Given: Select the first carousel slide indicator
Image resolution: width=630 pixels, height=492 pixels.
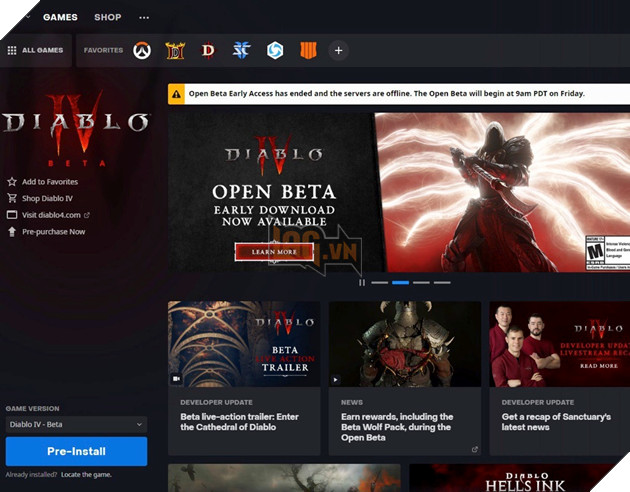Looking at the screenshot, I should (x=380, y=283).
